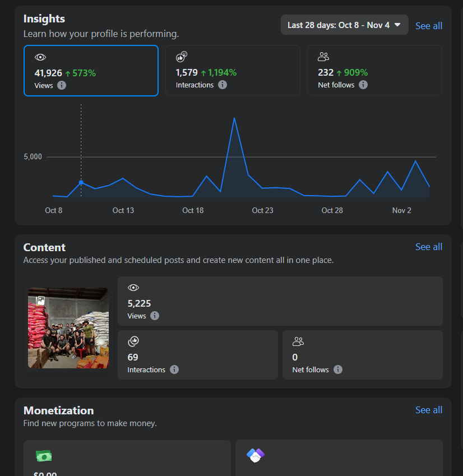The width and height of the screenshot is (463, 476).
Task: Click info icon beside Content Net follows
Action: tap(338, 369)
